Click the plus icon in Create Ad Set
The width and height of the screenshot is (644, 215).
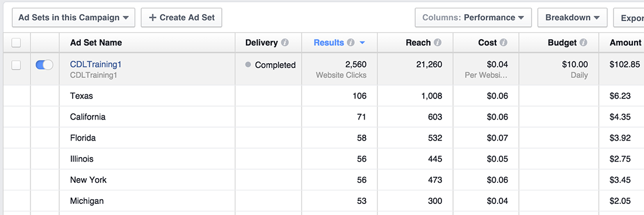[x=152, y=18]
